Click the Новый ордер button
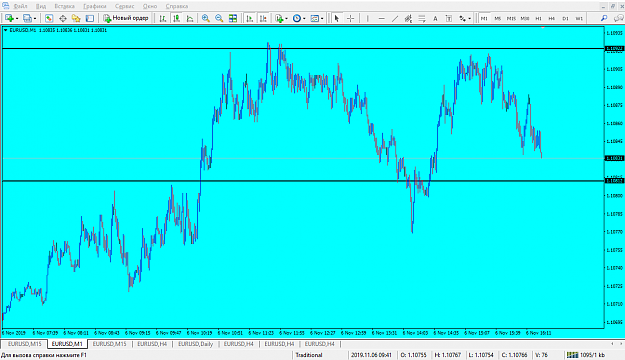The image size is (625, 360). tap(126, 18)
